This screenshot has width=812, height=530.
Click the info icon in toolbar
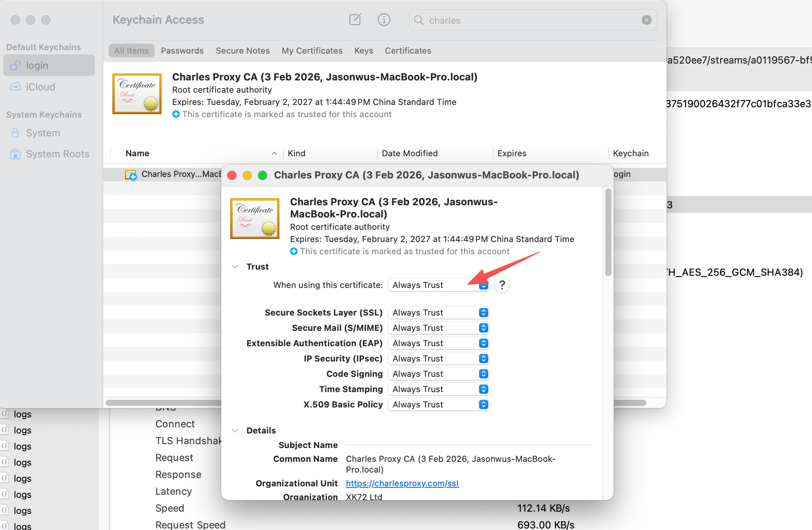pyautogui.click(x=384, y=20)
